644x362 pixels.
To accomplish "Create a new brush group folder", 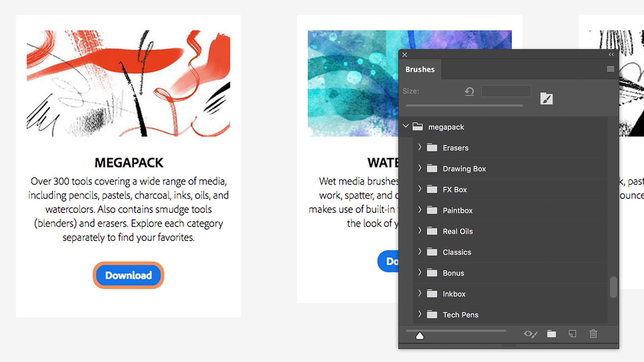I will click(551, 334).
